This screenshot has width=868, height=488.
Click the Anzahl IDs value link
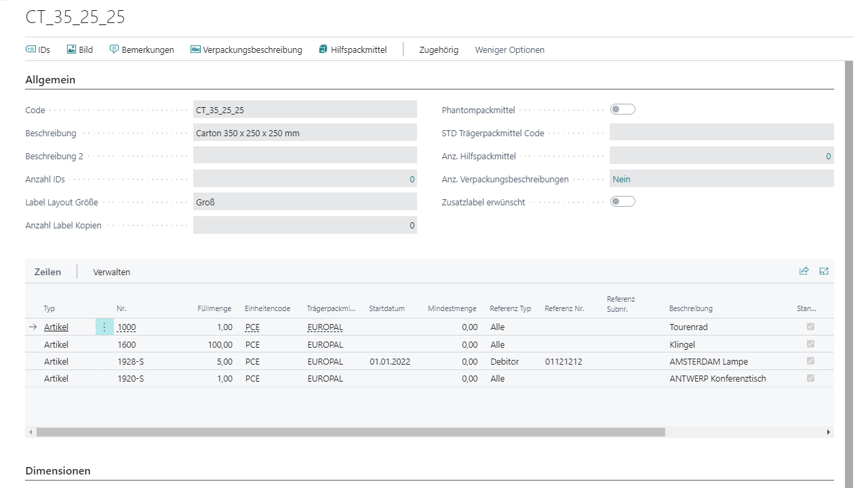click(x=412, y=180)
